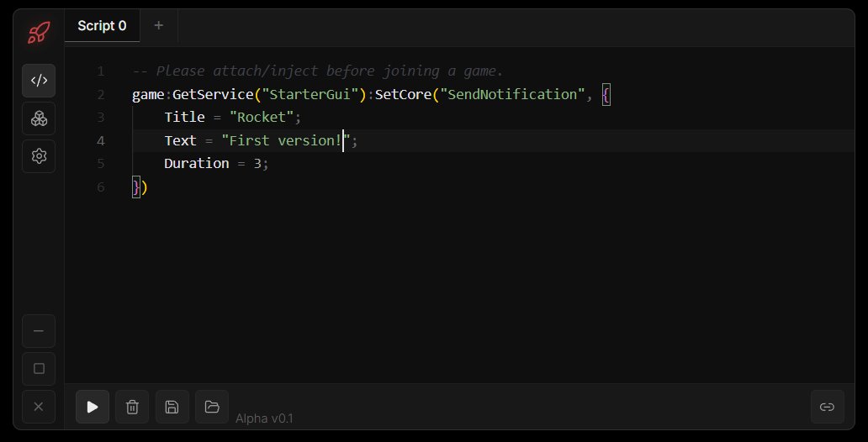Place cursor in "First version!" text
Screen dimensions: 868x442
click(286, 140)
